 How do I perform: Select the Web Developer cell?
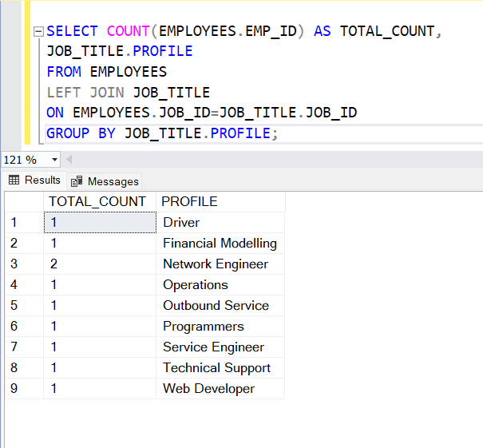pos(220,389)
